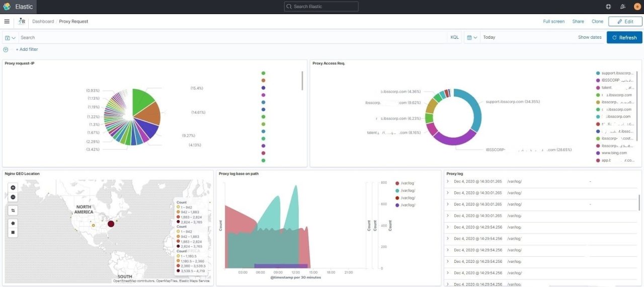Click Show dates
This screenshot has width=644, height=287.
[x=590, y=37]
